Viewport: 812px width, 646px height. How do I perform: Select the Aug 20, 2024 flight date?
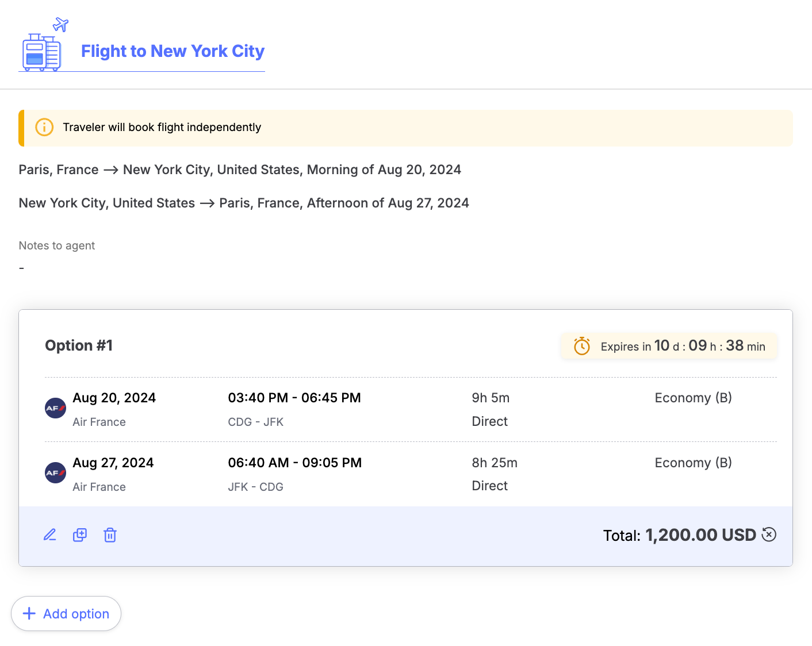(x=114, y=398)
